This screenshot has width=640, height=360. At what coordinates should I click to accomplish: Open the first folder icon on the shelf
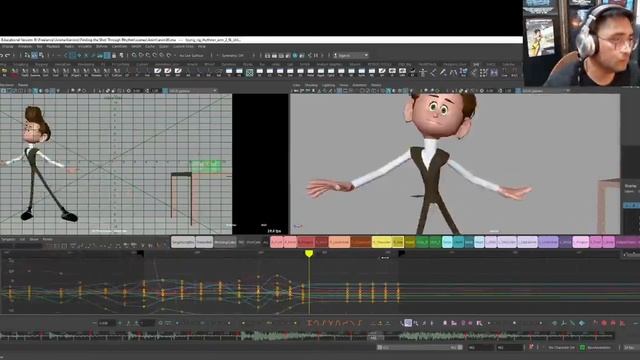click(x=4, y=73)
